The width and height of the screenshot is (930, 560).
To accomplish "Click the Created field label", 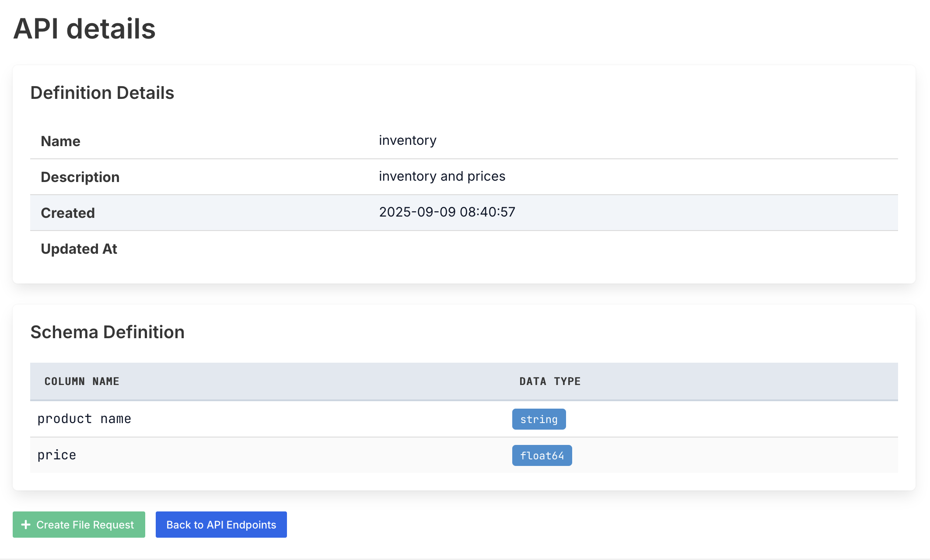I will pos(68,213).
